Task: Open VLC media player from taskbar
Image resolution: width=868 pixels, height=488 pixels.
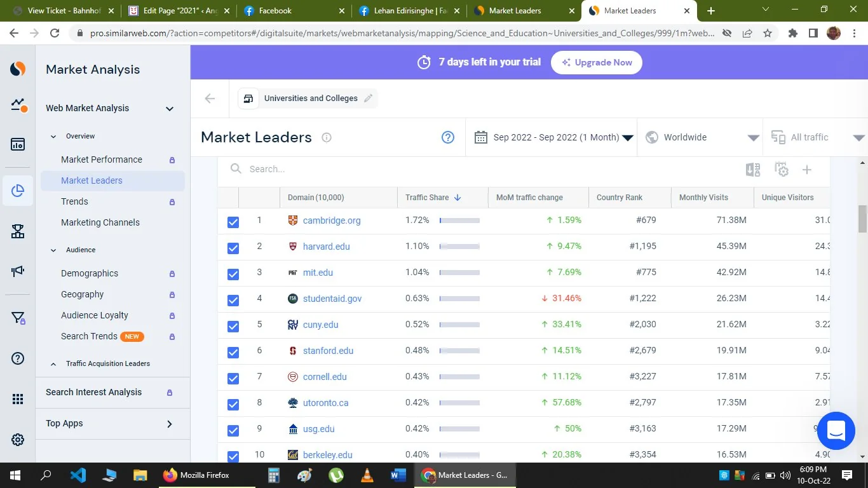Action: tap(367, 475)
